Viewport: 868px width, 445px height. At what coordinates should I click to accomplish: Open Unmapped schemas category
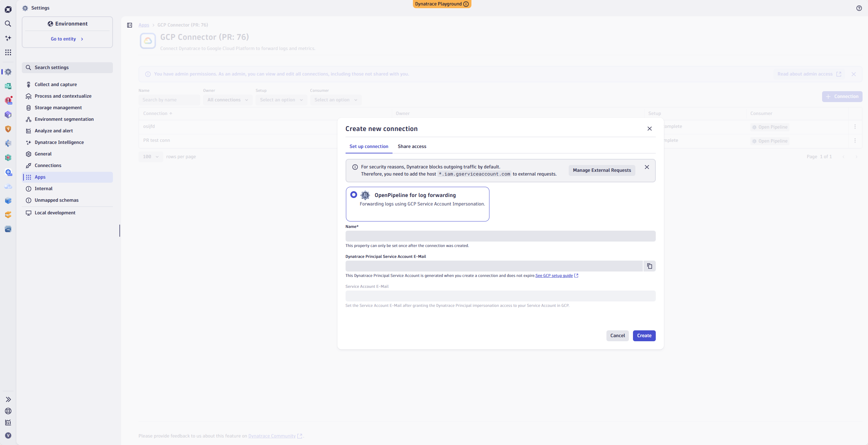67,200
